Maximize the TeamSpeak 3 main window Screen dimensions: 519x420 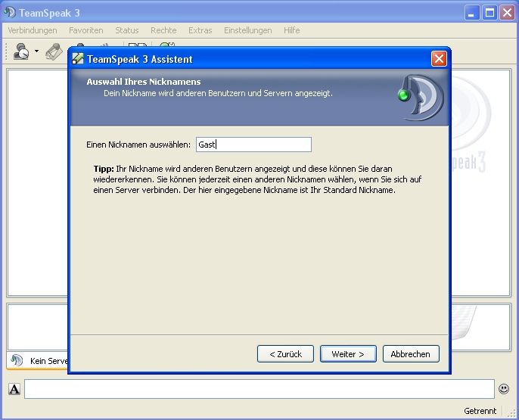tap(489, 13)
